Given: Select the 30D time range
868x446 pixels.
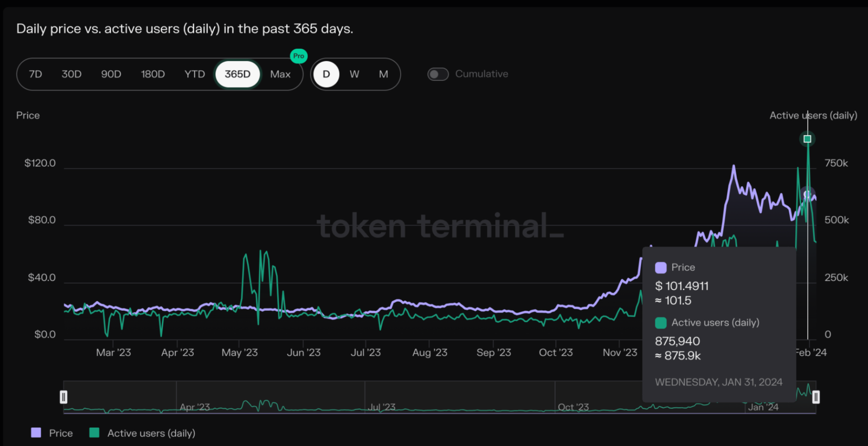Looking at the screenshot, I should (x=71, y=74).
